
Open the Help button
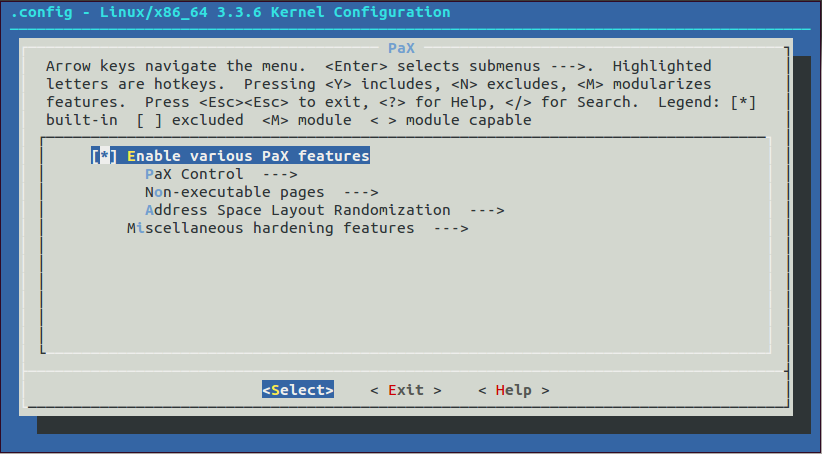click(514, 390)
